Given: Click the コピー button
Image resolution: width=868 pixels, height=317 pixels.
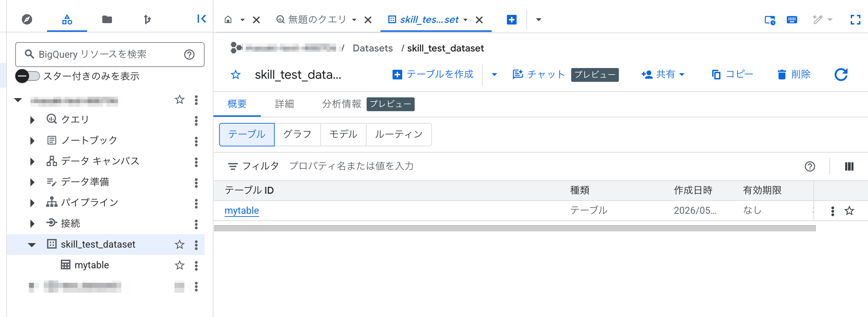Looking at the screenshot, I should click(732, 75).
